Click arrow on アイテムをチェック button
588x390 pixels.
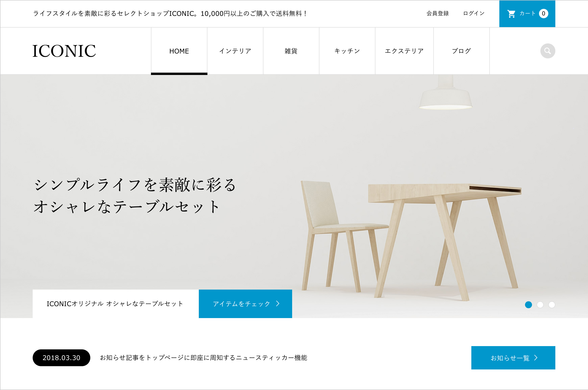278,303
